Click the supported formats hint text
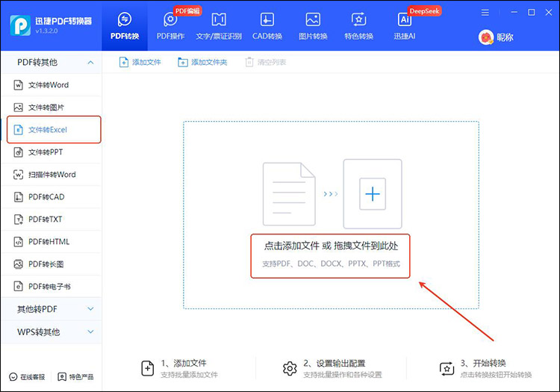The width and height of the screenshot is (560, 392). click(x=331, y=264)
